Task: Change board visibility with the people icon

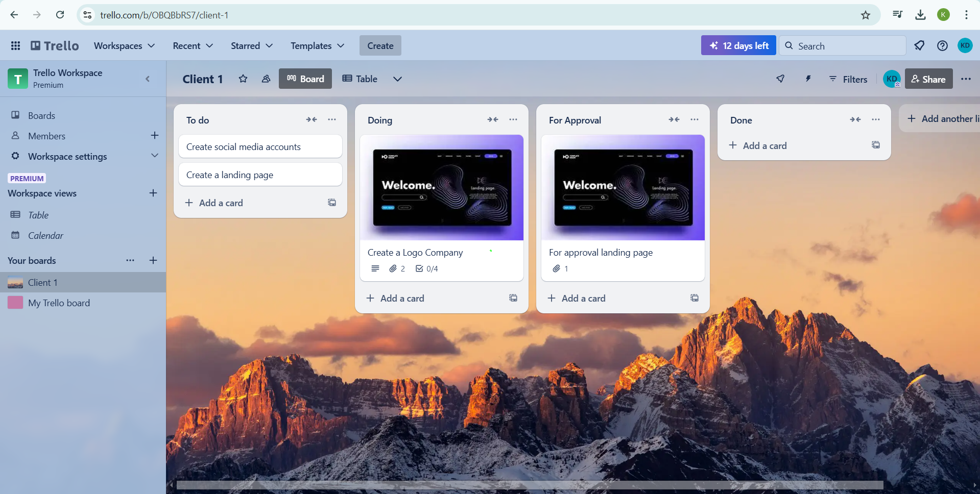Action: (x=266, y=79)
